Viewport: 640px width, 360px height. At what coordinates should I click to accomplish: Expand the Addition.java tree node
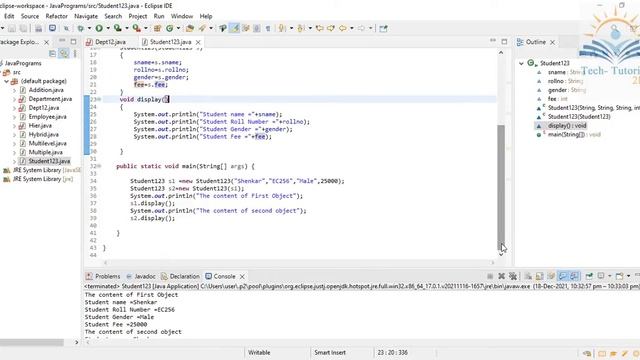point(14,90)
